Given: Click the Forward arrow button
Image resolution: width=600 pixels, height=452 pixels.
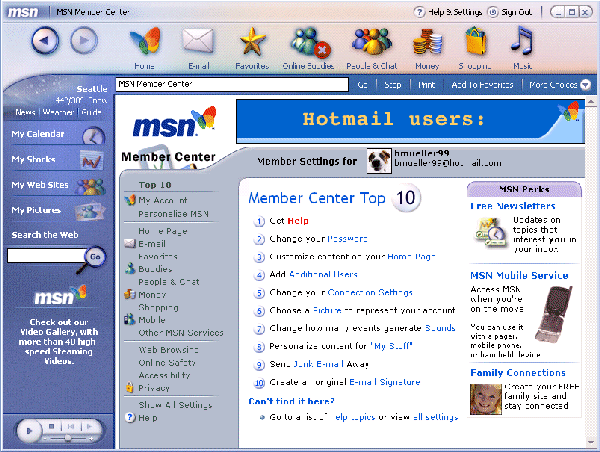Looking at the screenshot, I should tap(84, 40).
